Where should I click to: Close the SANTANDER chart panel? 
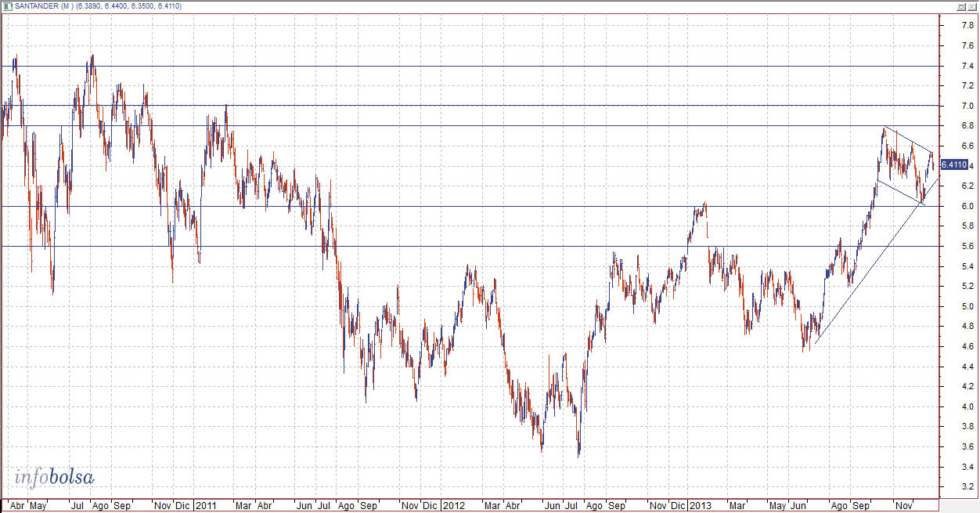[x=971, y=6]
